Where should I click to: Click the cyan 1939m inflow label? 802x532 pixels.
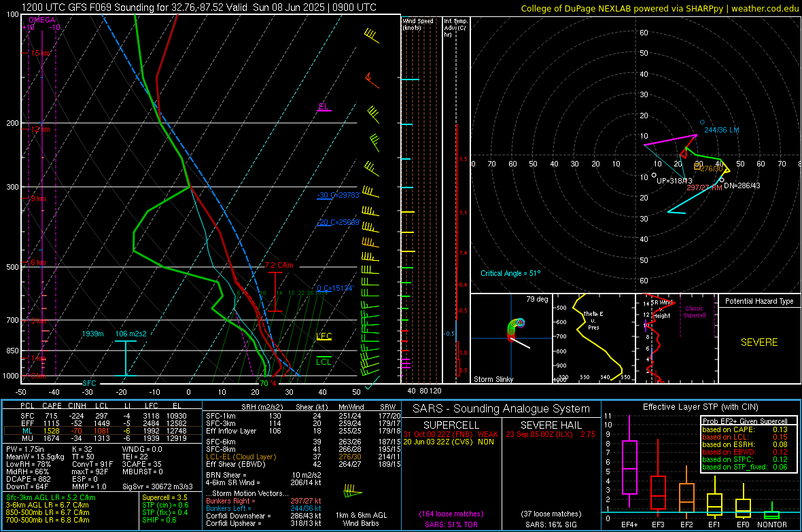point(92,334)
